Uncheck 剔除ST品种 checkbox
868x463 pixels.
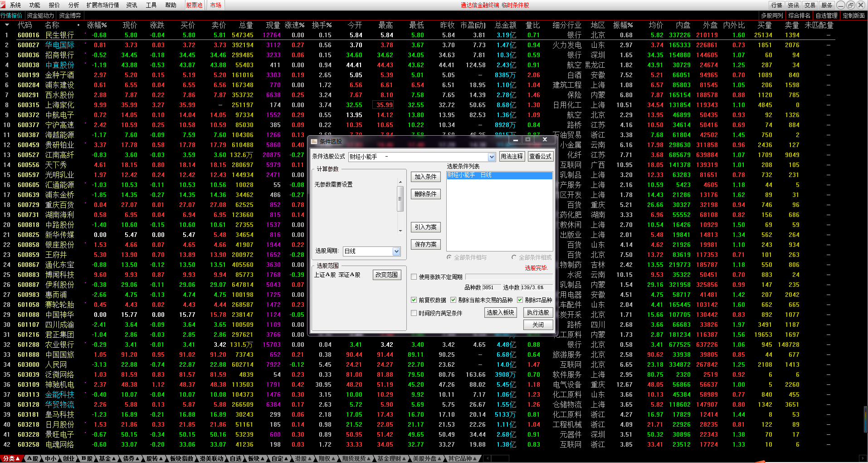(520, 300)
